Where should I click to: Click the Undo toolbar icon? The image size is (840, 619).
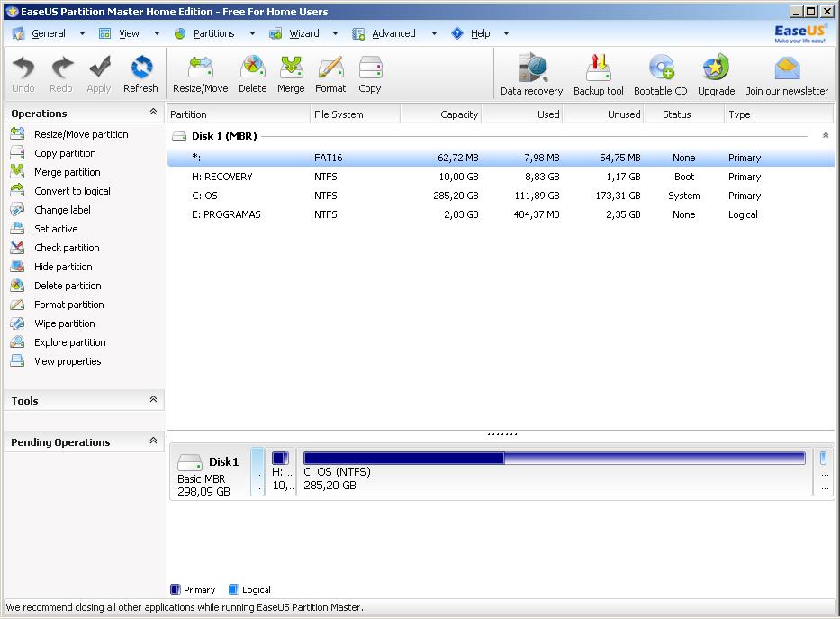point(23,75)
